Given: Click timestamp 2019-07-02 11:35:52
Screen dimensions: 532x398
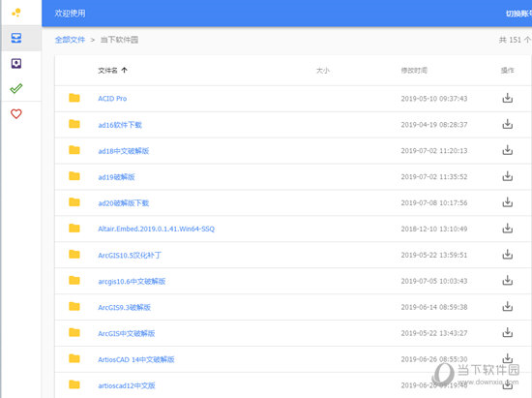Looking at the screenshot, I should (x=434, y=176).
